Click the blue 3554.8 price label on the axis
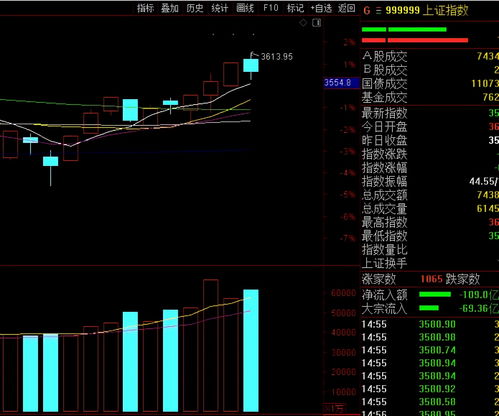Screen dimensions: 499x416 [338, 83]
